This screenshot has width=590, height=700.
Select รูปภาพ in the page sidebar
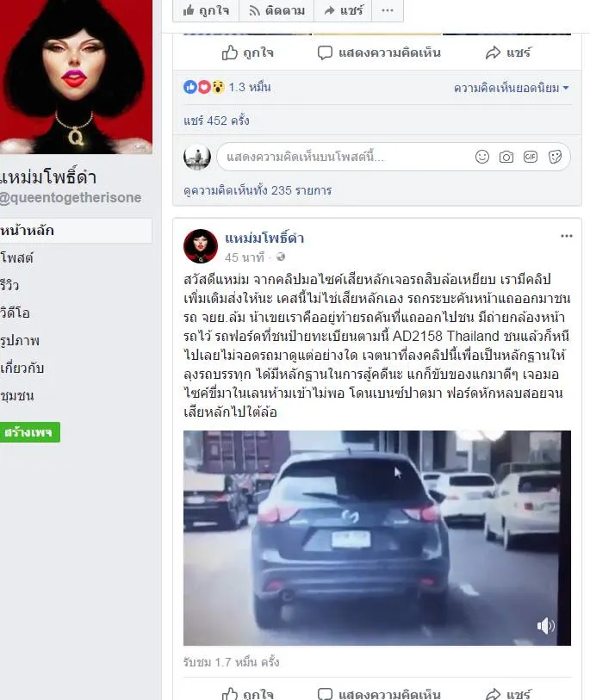20,340
